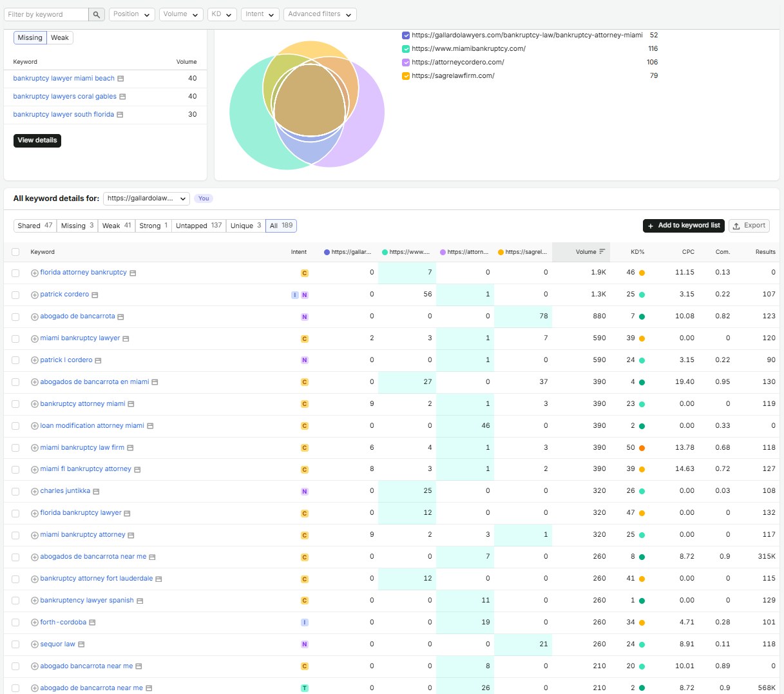Click SERP icon next to miami bankruptcy law firm
Screen dimensions: 784x694
point(130,448)
